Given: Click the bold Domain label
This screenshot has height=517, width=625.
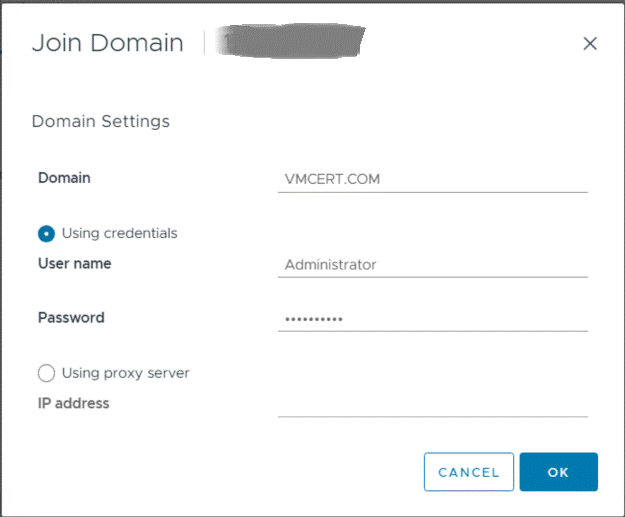Looking at the screenshot, I should tap(64, 178).
